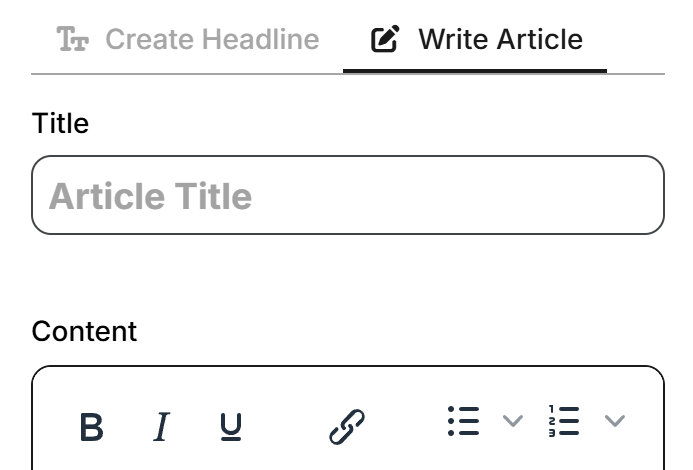Expand the bulleted list style dropdown

[512, 421]
